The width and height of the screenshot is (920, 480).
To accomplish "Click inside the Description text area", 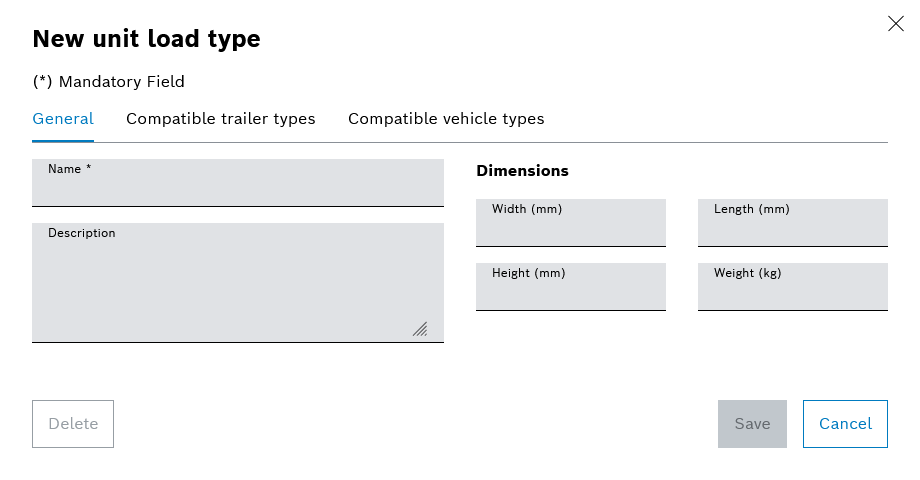I will [x=238, y=282].
